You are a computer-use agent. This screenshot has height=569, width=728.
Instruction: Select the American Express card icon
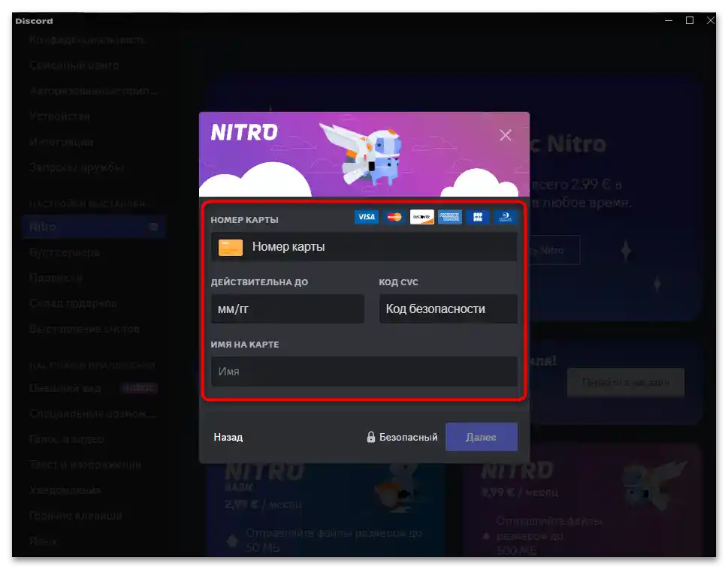449,217
